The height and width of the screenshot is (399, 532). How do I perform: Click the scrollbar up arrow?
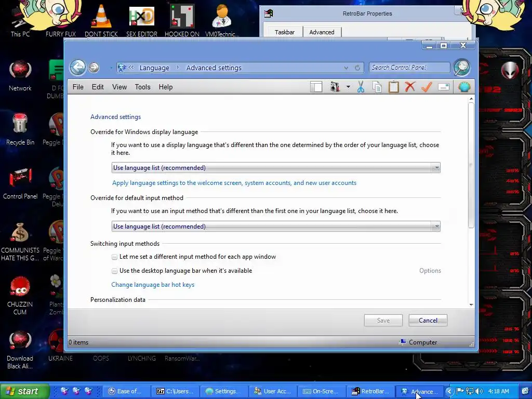click(471, 99)
